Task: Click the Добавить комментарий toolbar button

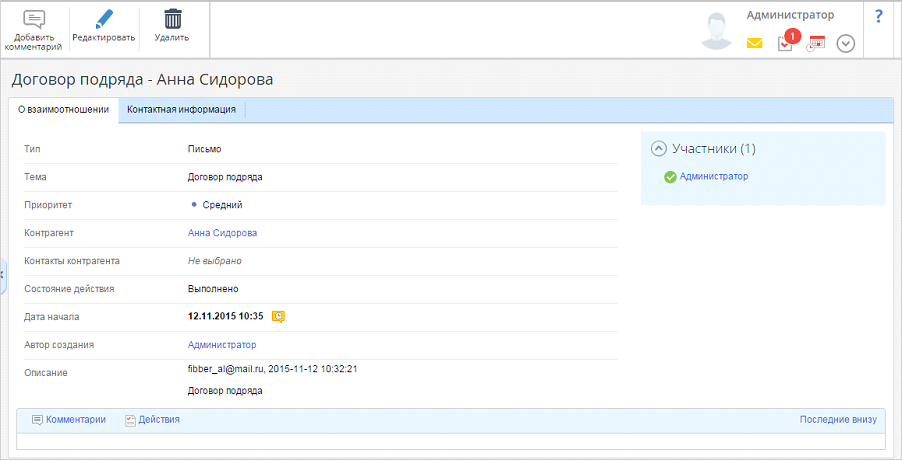Action: click(34, 30)
